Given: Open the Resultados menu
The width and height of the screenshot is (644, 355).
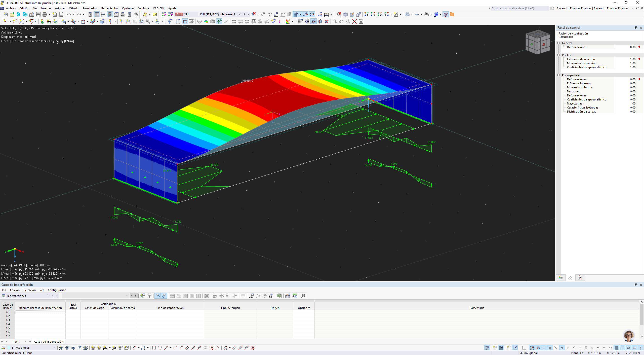Looking at the screenshot, I should (x=90, y=8).
